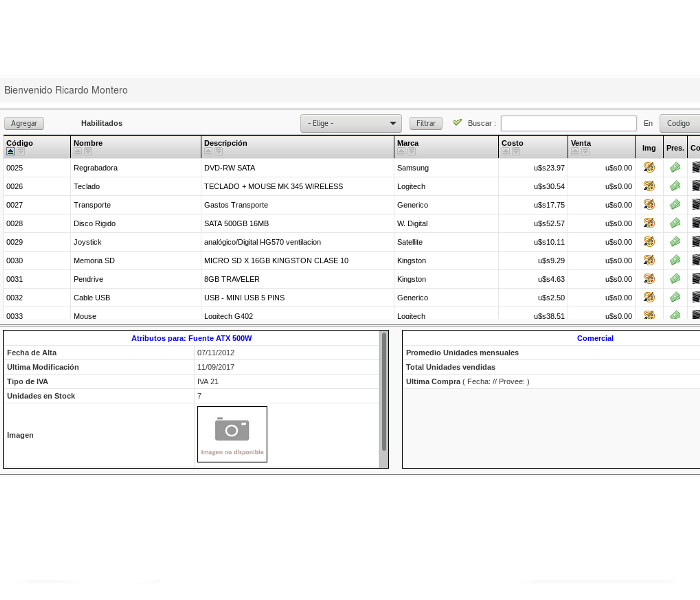Image resolution: width=700 pixels, height=600 pixels.
Task: Click the Agregar button
Action: click(24, 123)
